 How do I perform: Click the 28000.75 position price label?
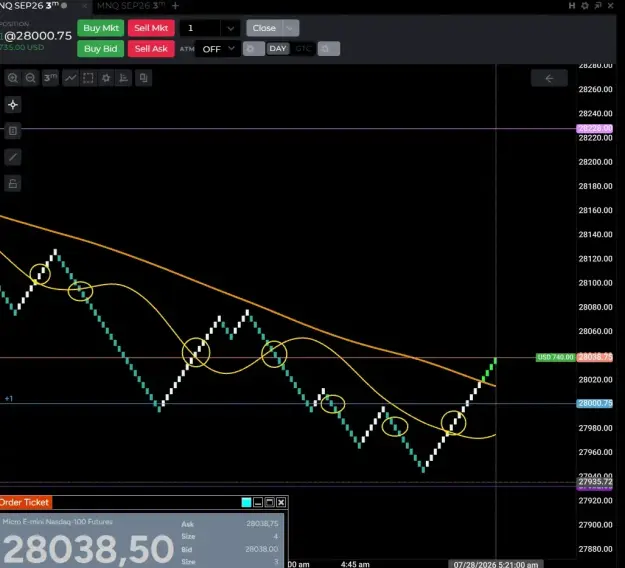pos(595,403)
